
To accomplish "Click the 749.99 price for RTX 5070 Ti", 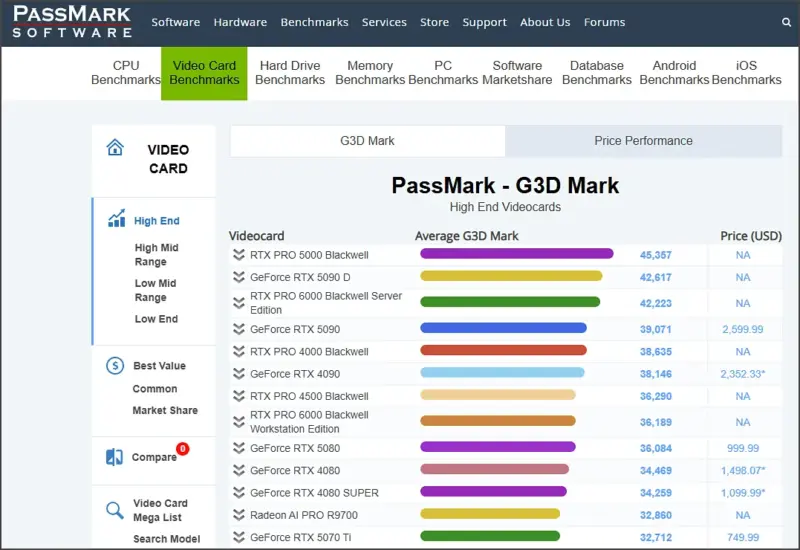I will [x=743, y=538].
